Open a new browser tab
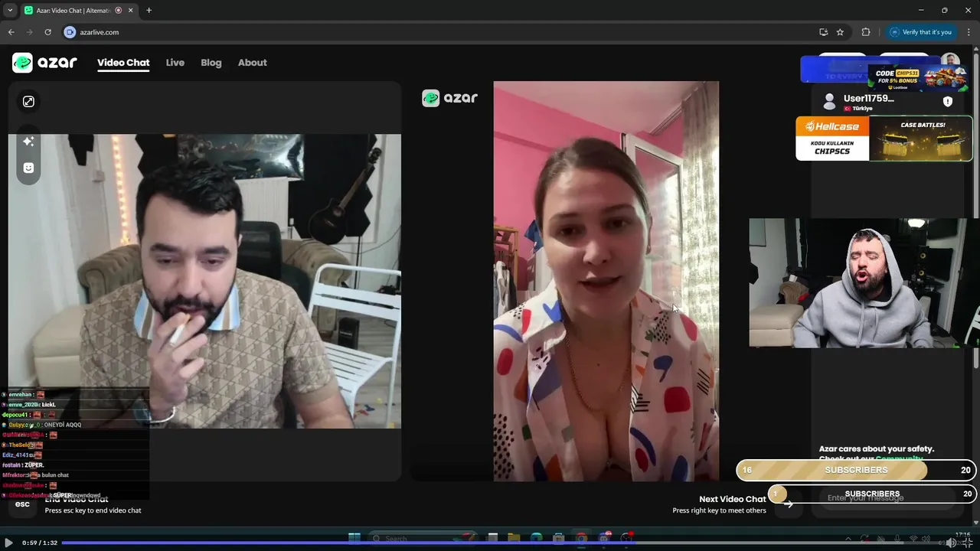This screenshot has width=980, height=551. pos(149,10)
